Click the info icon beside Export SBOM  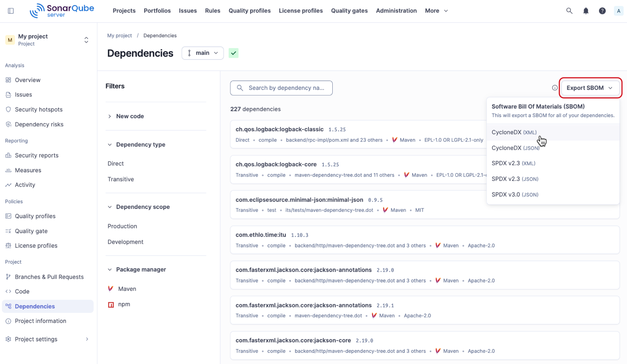[555, 88]
